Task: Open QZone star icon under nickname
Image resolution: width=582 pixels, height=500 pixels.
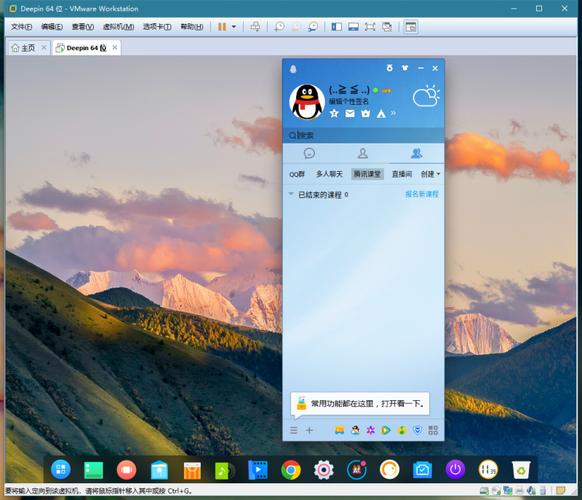Action: coord(334,113)
